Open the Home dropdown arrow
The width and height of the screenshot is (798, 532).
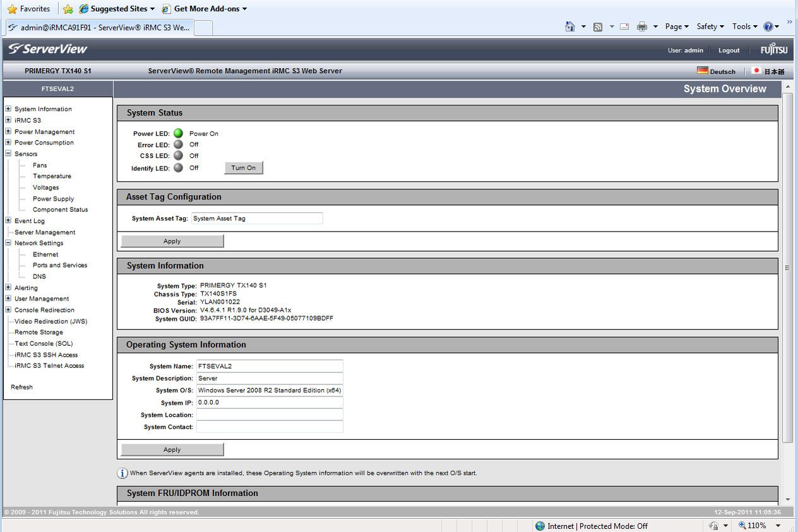point(583,27)
